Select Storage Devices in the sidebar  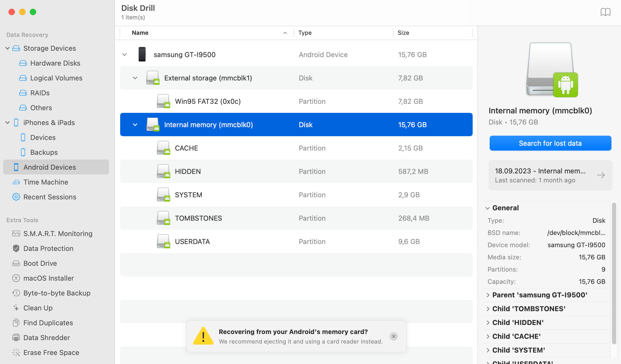[49, 48]
